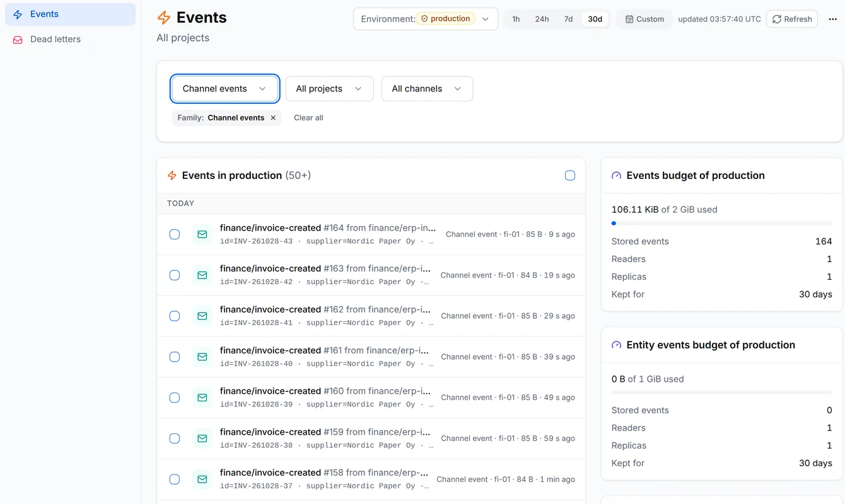Viewport: 845px width, 504px height.
Task: Select the 30d time range
Action: pyautogui.click(x=595, y=19)
